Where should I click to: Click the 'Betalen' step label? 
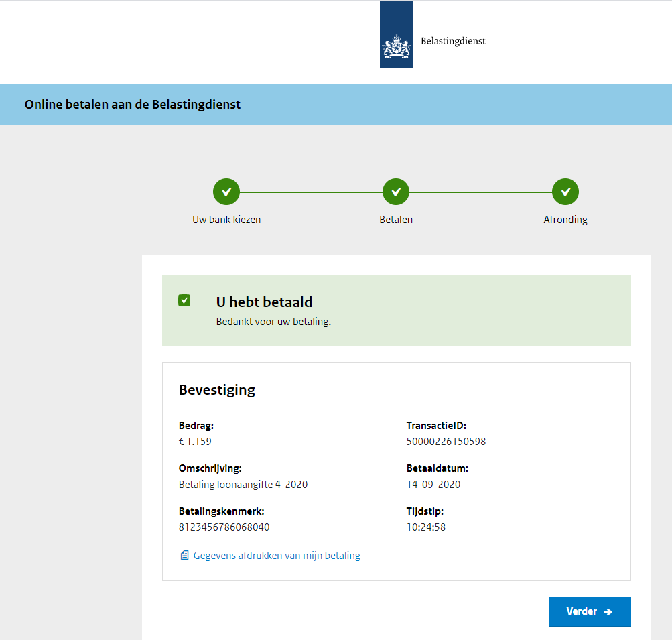[x=396, y=220]
